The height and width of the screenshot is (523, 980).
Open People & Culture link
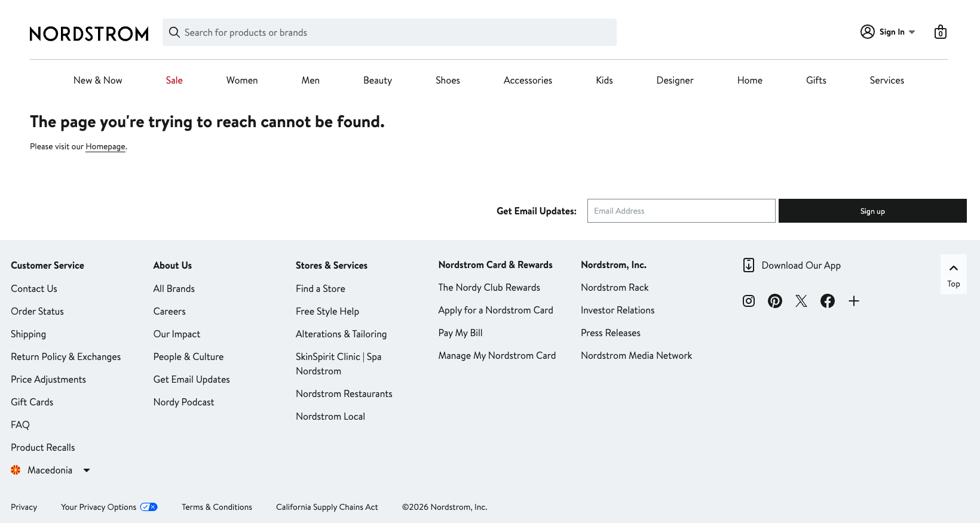click(x=188, y=356)
